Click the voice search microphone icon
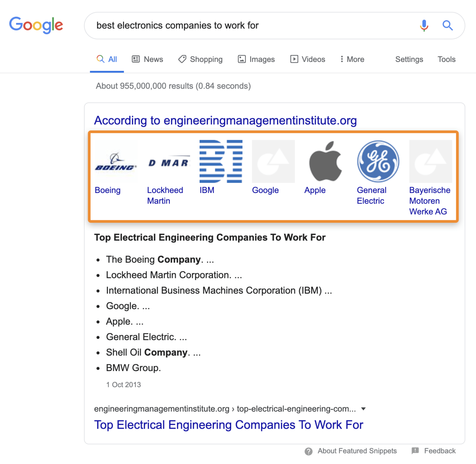 424,26
